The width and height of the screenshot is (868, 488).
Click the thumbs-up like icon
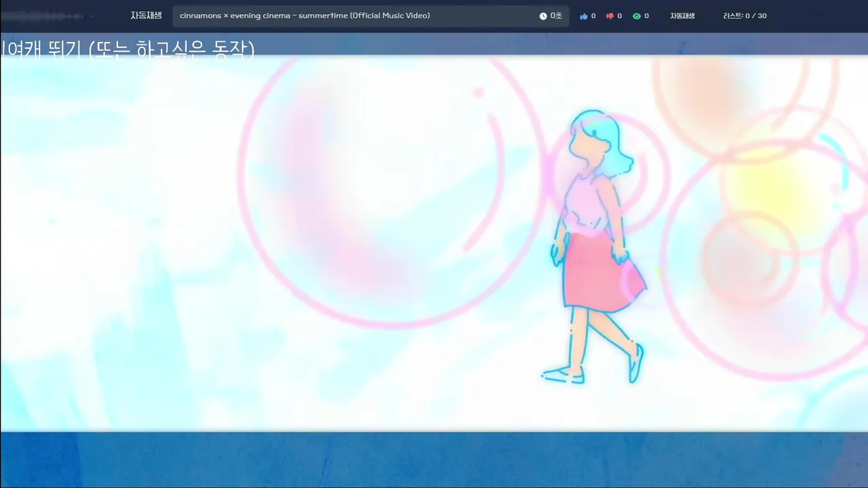tap(584, 16)
